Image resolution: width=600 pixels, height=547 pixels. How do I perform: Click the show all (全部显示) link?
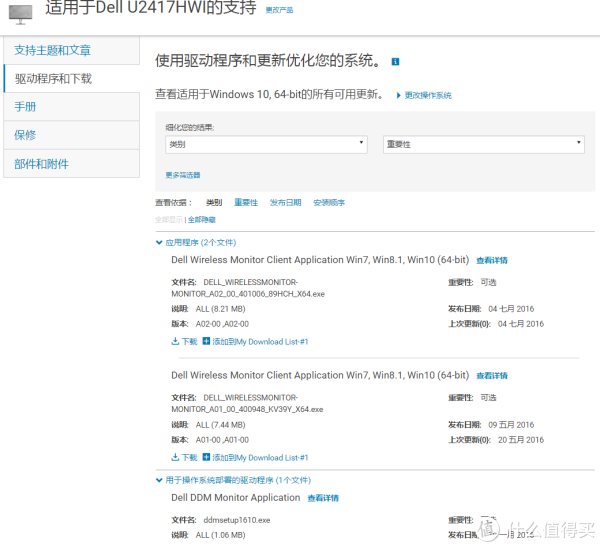pyautogui.click(x=169, y=220)
